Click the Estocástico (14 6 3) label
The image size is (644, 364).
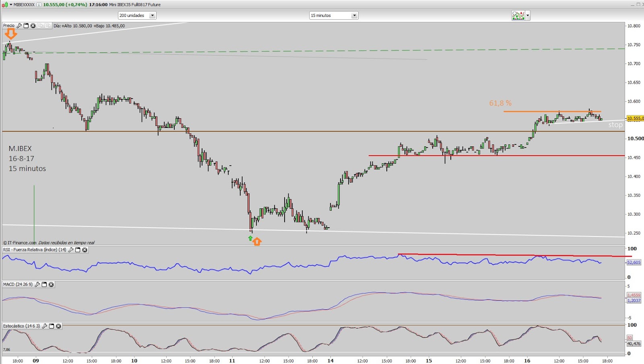click(x=22, y=326)
